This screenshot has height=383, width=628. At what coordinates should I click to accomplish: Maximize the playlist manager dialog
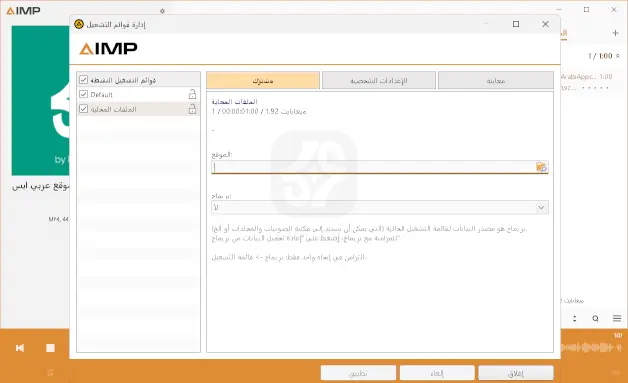[516, 24]
